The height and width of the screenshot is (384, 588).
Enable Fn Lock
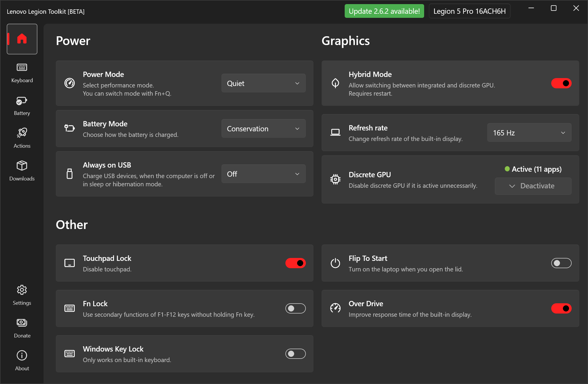point(295,308)
